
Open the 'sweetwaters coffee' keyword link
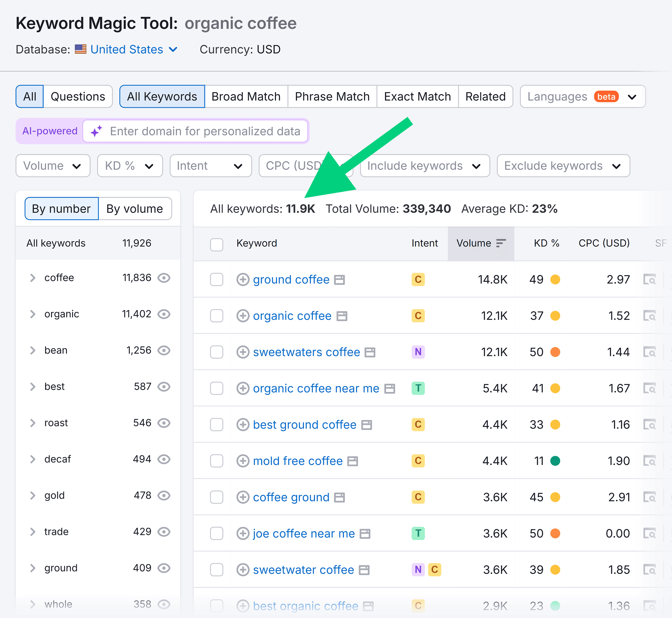pyautogui.click(x=307, y=352)
